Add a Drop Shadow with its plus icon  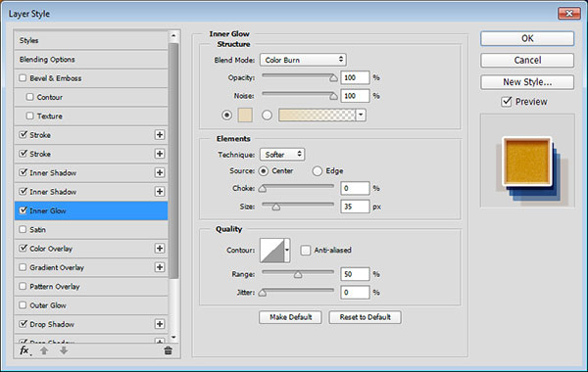(160, 324)
